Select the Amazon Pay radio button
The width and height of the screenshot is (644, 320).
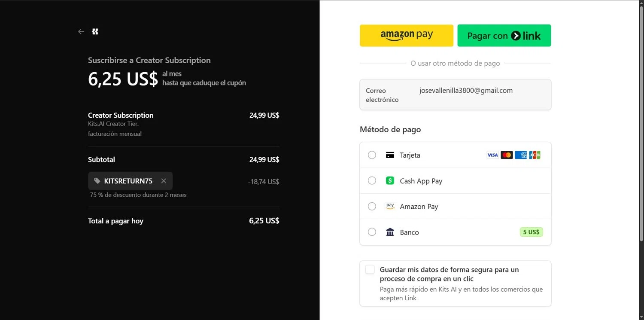pos(372,207)
